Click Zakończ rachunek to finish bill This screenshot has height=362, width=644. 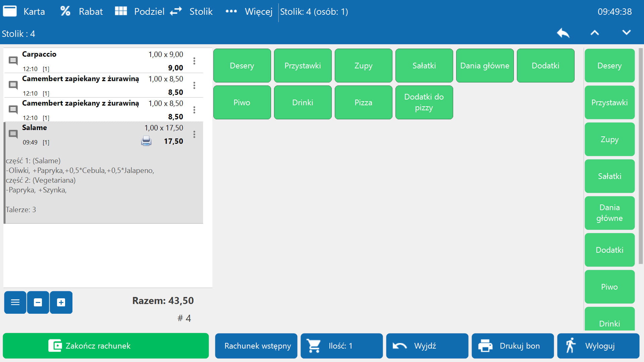pos(106,346)
